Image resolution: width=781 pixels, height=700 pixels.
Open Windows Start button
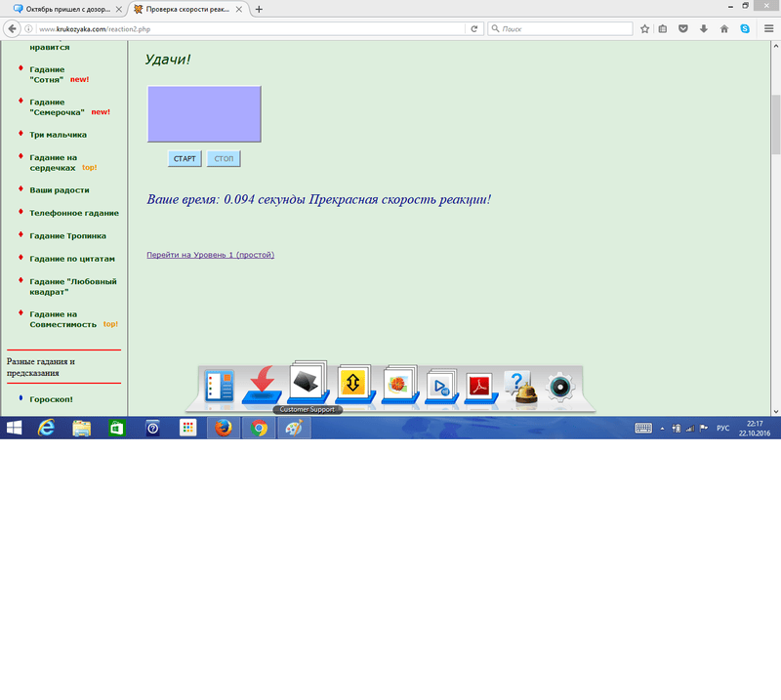click(x=14, y=428)
